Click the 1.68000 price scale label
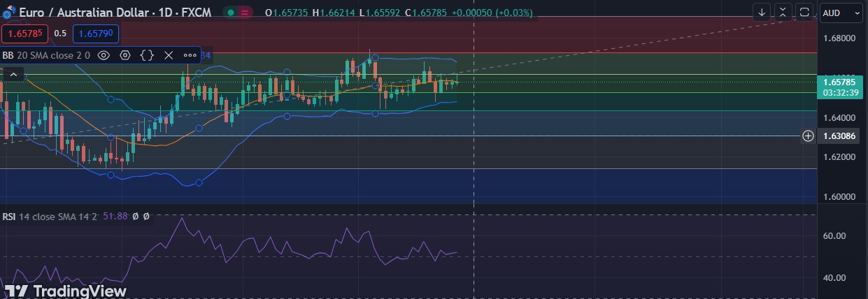The width and height of the screenshot is (868, 299). (x=840, y=38)
